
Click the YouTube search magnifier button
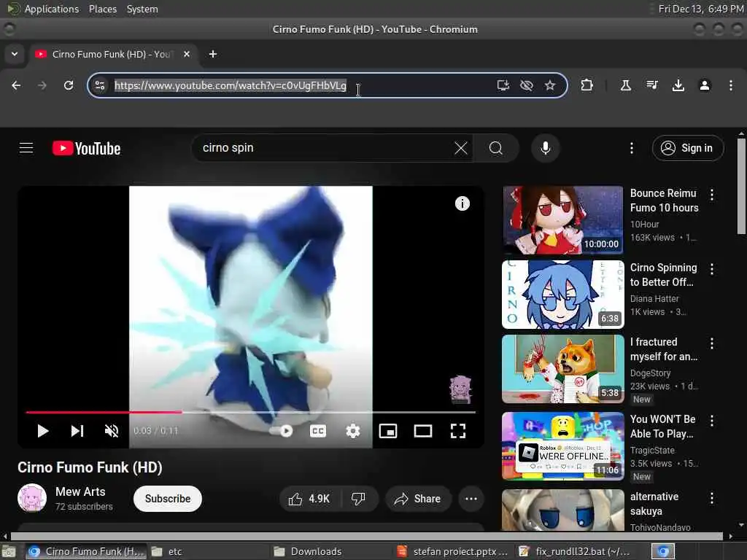[x=496, y=148]
